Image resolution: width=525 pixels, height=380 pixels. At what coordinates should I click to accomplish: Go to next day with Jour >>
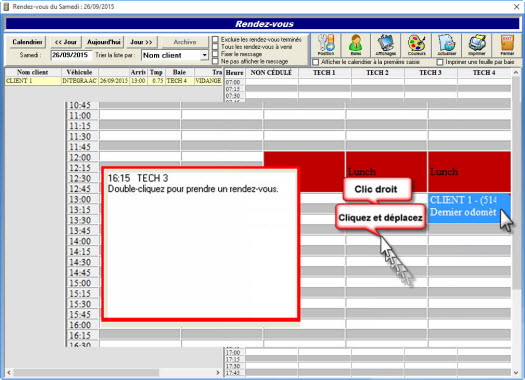pyautogui.click(x=141, y=42)
